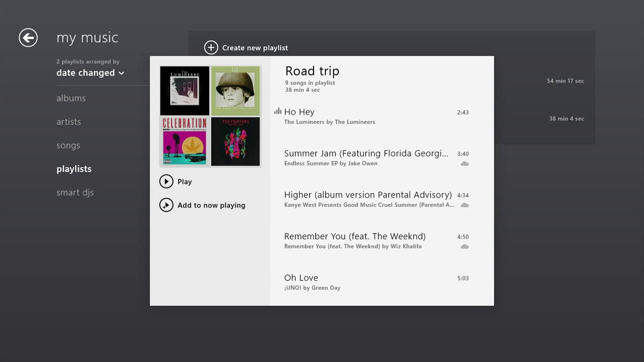
Task: Select the song Oh Love
Action: click(301, 278)
